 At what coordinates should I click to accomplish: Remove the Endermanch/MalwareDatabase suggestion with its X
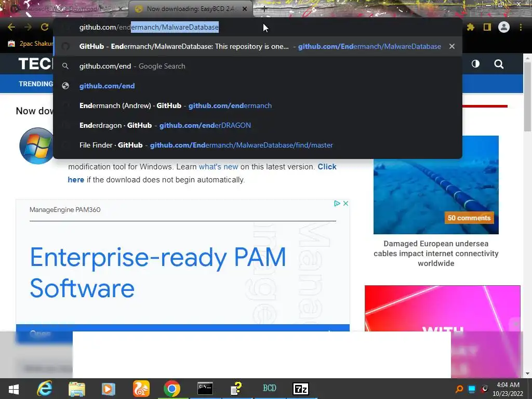tap(452, 46)
